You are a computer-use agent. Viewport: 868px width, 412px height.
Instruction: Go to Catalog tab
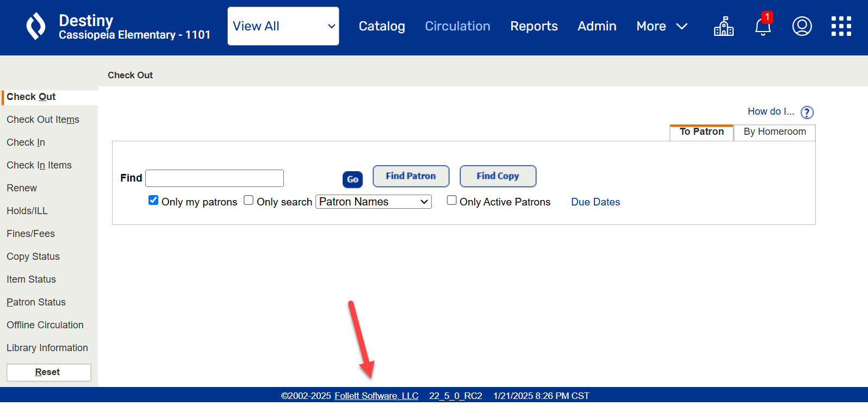click(382, 26)
